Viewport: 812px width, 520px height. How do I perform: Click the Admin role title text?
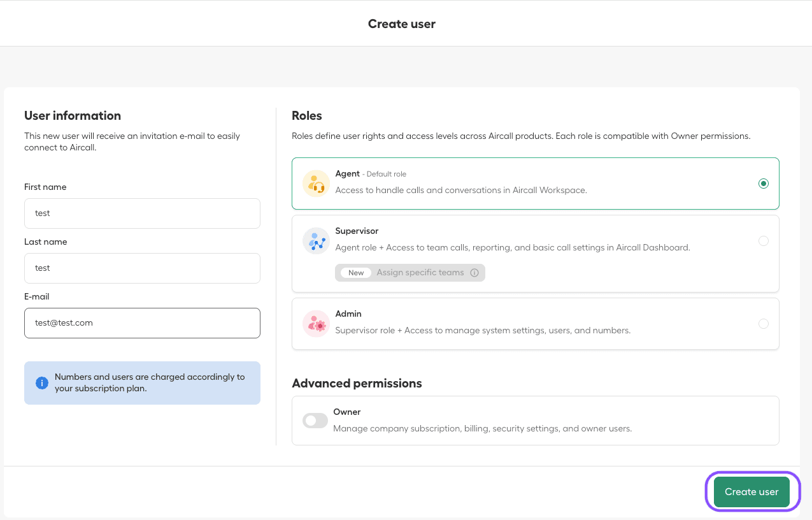[348, 314]
